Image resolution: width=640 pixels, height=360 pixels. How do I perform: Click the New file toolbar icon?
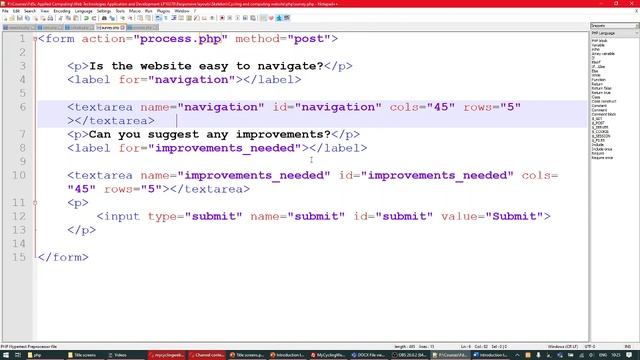[x=6, y=18]
